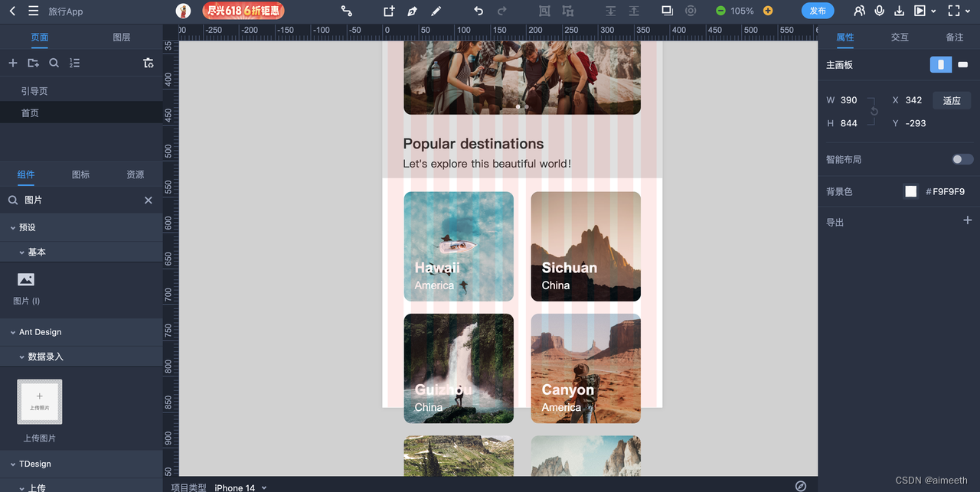The image size is (980, 492).
Task: Switch to the 备注 notes tab
Action: click(x=954, y=37)
